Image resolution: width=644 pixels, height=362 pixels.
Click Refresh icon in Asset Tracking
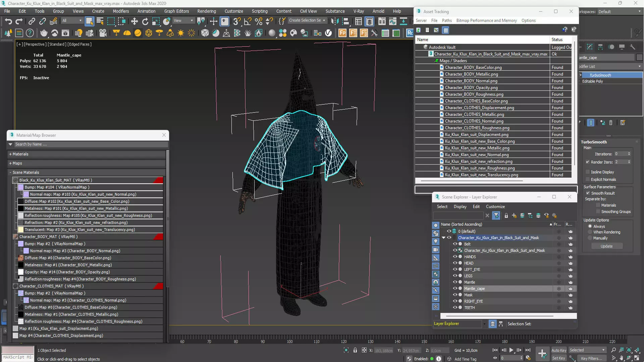click(x=419, y=30)
